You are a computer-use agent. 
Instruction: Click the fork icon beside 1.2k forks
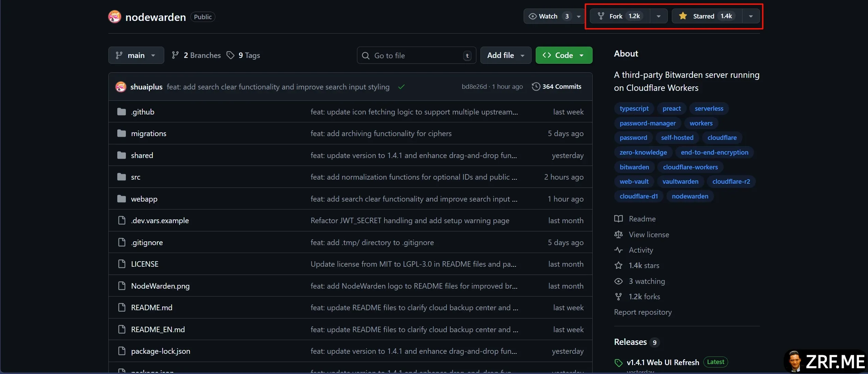(618, 297)
